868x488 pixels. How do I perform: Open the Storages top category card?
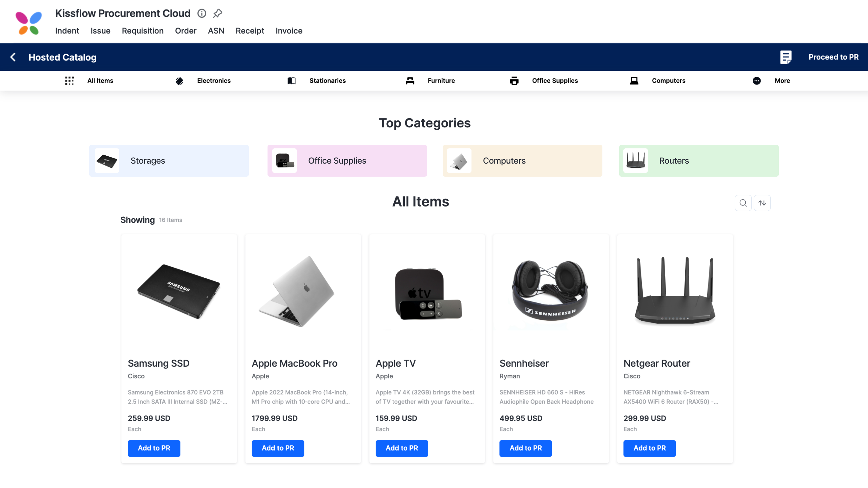pyautogui.click(x=169, y=161)
